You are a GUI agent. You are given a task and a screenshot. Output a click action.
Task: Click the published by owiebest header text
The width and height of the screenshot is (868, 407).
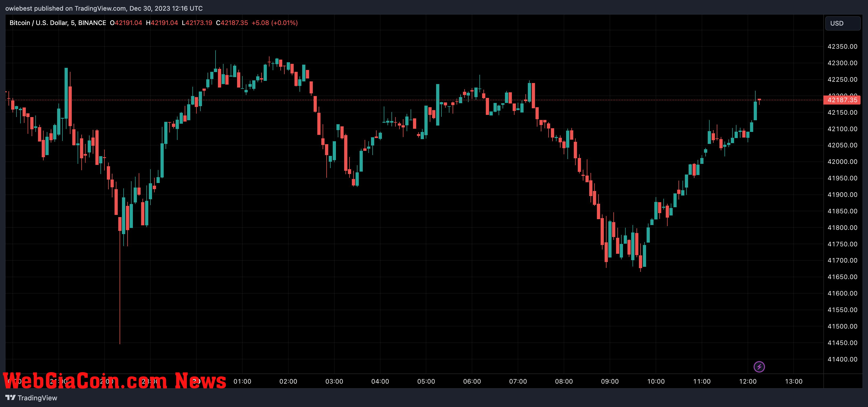pos(104,9)
